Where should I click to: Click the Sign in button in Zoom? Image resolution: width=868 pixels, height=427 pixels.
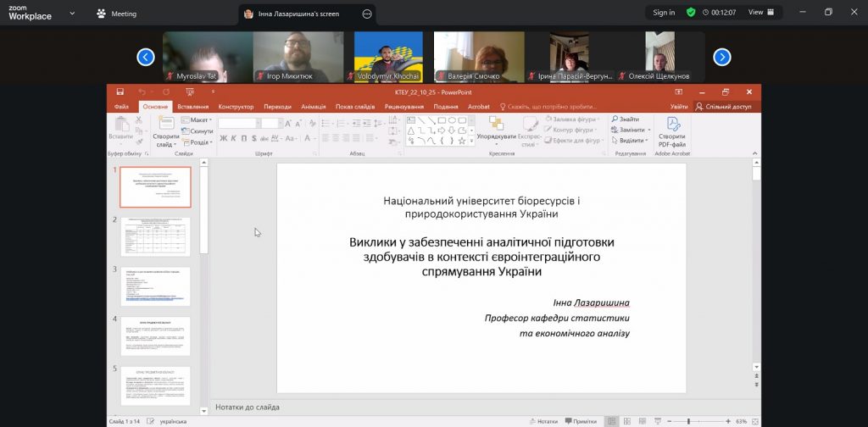pos(664,13)
